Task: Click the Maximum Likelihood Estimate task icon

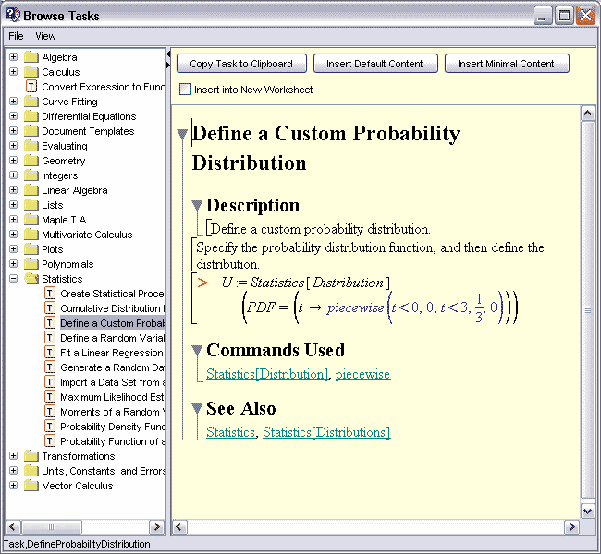Action: (x=49, y=397)
